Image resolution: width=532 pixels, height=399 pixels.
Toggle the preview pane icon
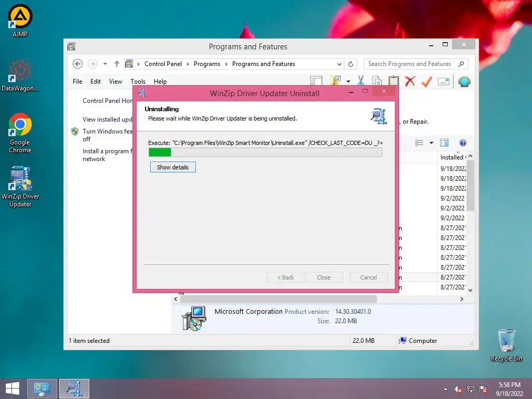click(x=444, y=143)
